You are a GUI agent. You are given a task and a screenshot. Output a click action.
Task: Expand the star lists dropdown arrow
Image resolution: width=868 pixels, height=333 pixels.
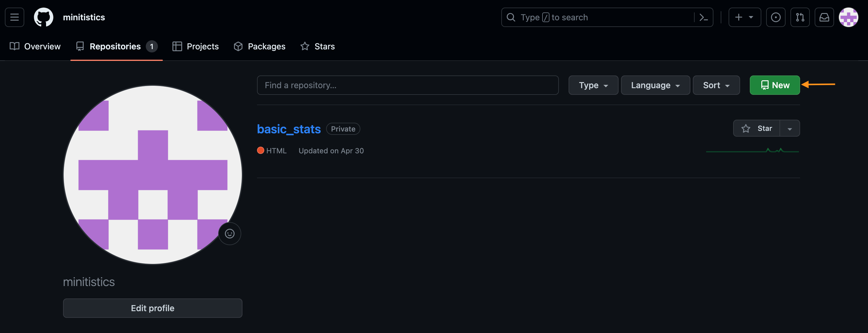pyautogui.click(x=790, y=128)
